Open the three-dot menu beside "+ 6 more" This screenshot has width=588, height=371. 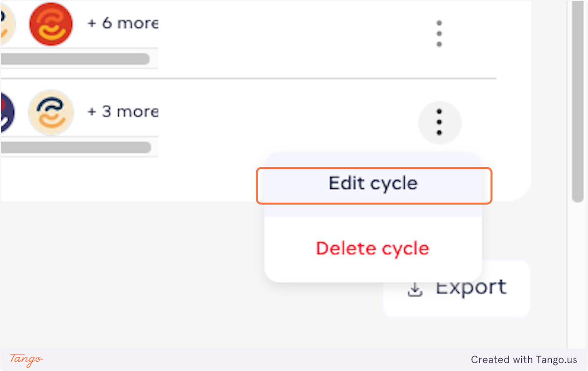click(439, 34)
